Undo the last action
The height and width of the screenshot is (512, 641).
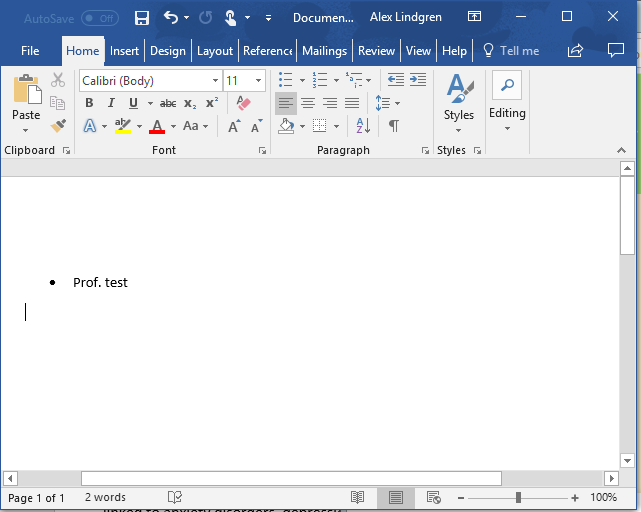171,18
